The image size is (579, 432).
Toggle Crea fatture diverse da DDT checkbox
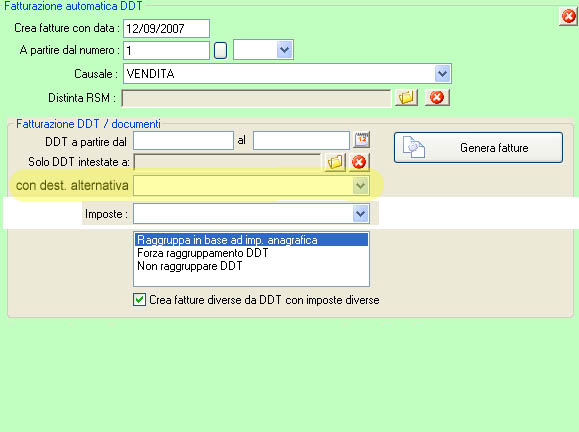[x=139, y=300]
